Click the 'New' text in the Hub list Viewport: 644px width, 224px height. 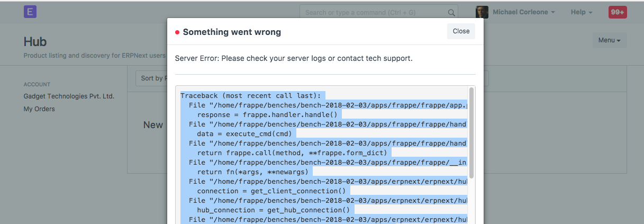coord(153,125)
